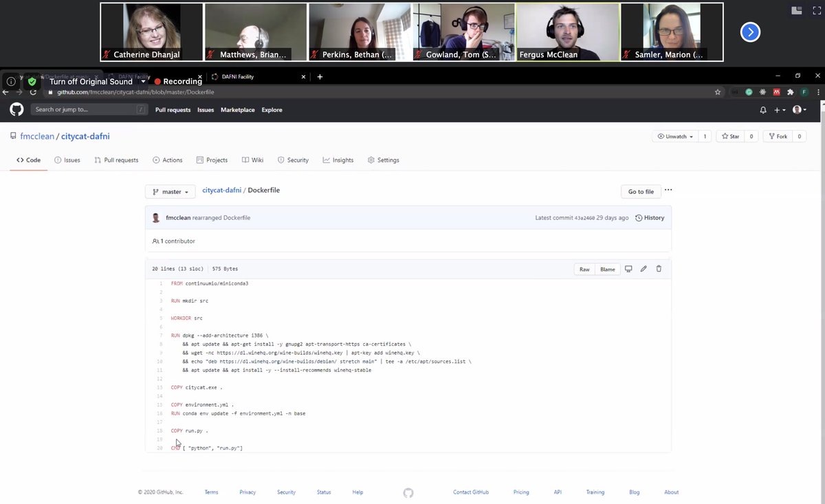Delete file with the trash icon
The width and height of the screenshot is (825, 504).
point(659,269)
